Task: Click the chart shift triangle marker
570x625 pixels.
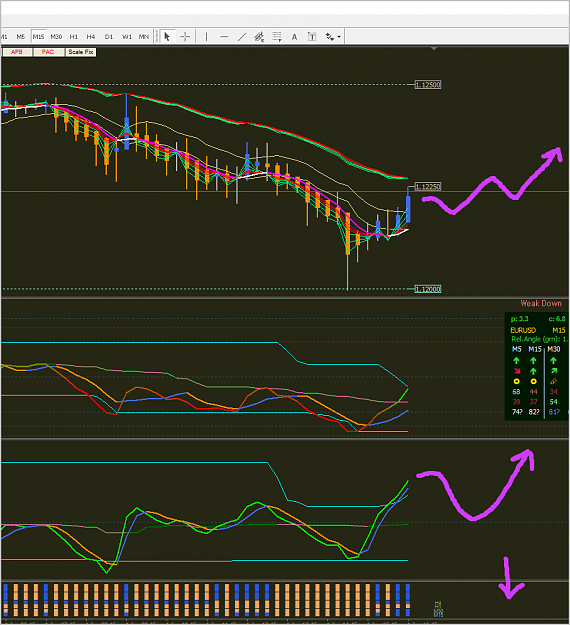Action: (434, 48)
